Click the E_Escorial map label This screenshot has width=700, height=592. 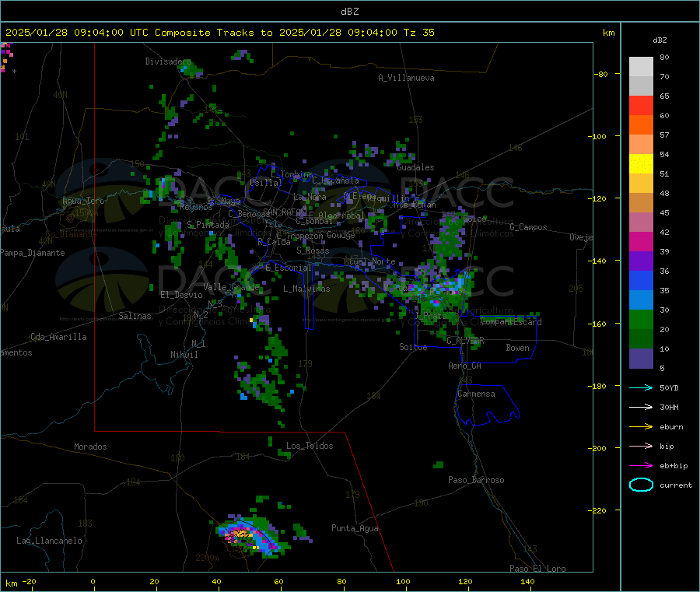tap(289, 268)
